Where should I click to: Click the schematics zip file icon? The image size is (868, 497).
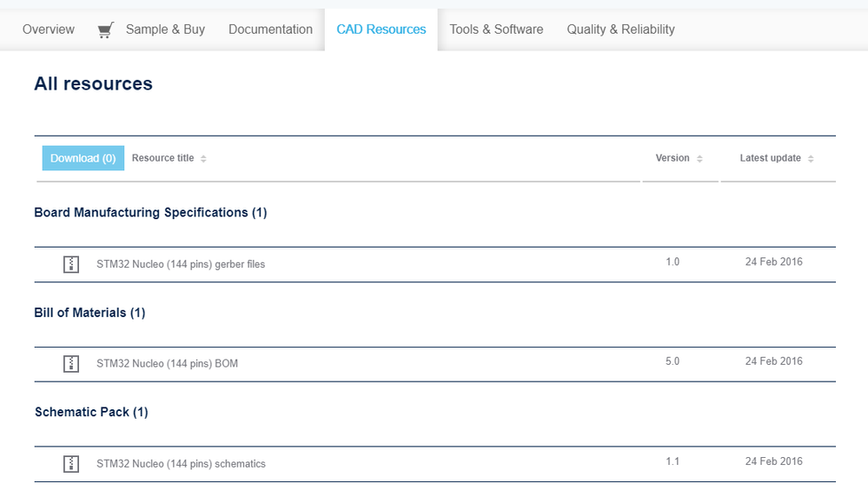(71, 464)
